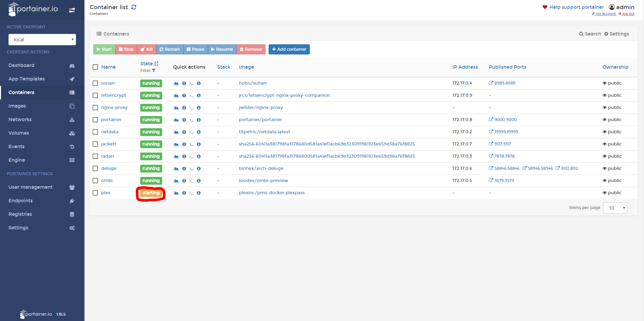
Task: Open the my account link
Action: point(604,14)
